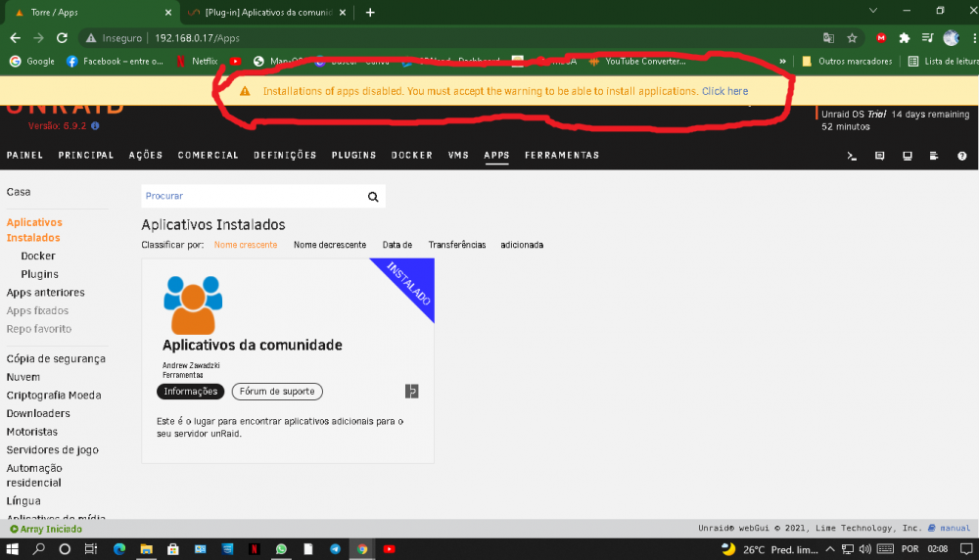This screenshot has width=979, height=560.
Task: Sort by Nome crescente
Action: click(x=246, y=245)
